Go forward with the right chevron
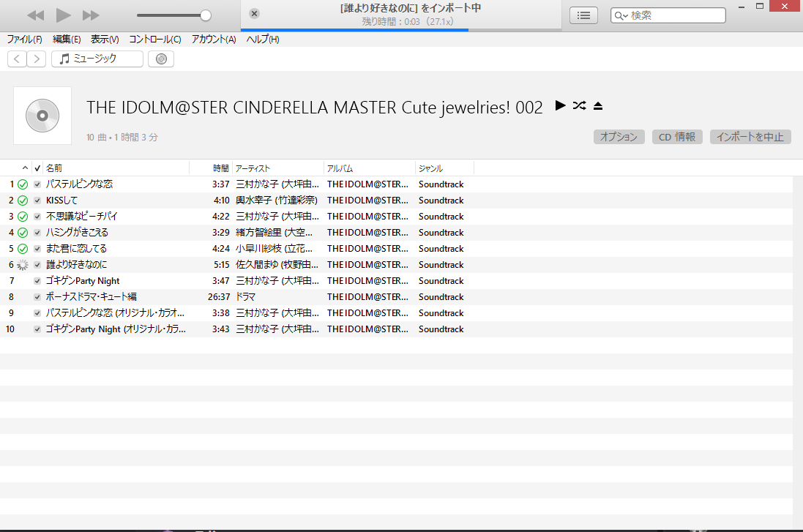Screen dimensions: 803x532 (x=37, y=59)
